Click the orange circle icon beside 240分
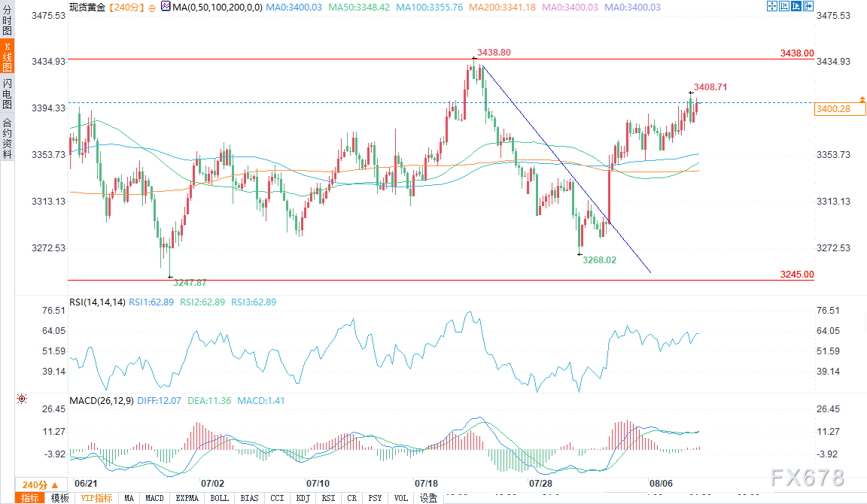The height and width of the screenshot is (504, 867). click(153, 8)
